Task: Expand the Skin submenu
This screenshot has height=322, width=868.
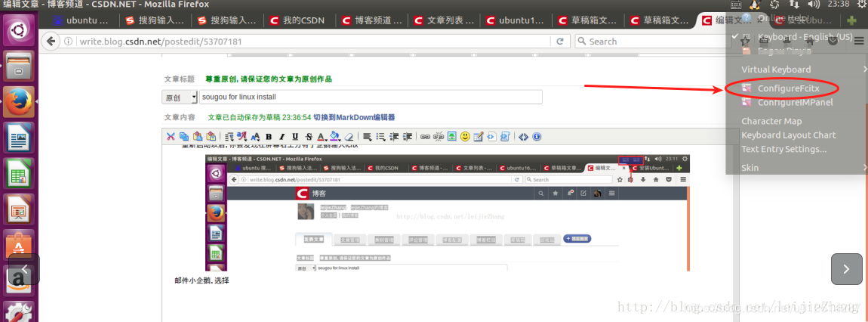Action: (x=796, y=167)
